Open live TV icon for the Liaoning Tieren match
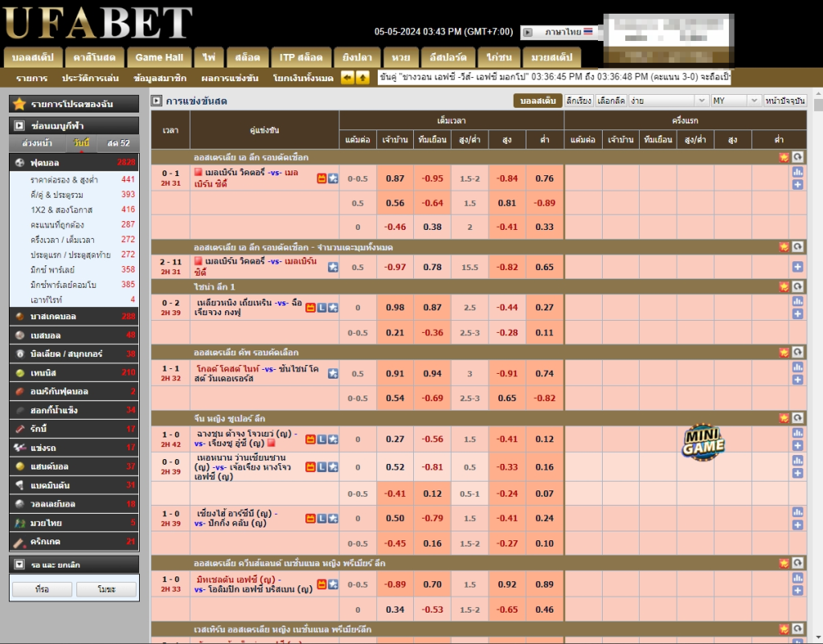 (x=311, y=308)
